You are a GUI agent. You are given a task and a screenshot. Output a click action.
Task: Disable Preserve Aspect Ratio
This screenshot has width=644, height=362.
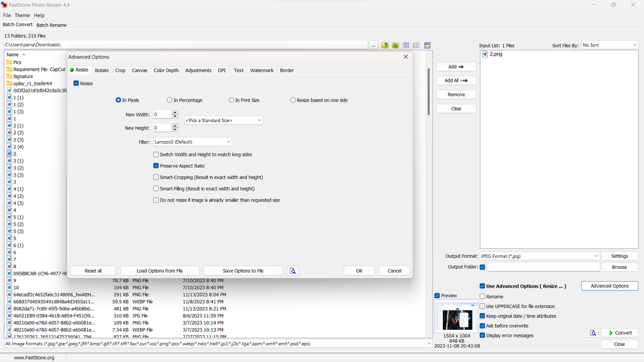pos(156,165)
